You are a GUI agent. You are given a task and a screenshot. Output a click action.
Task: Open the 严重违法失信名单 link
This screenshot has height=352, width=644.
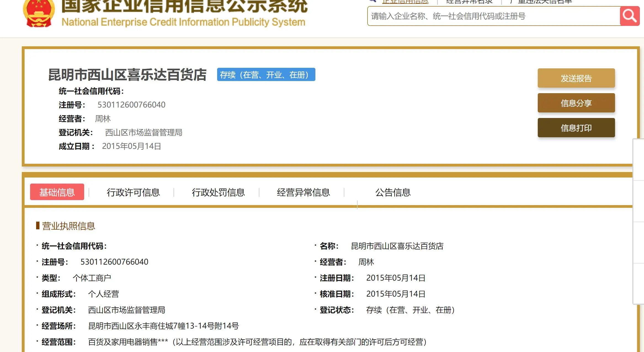coord(541,1)
